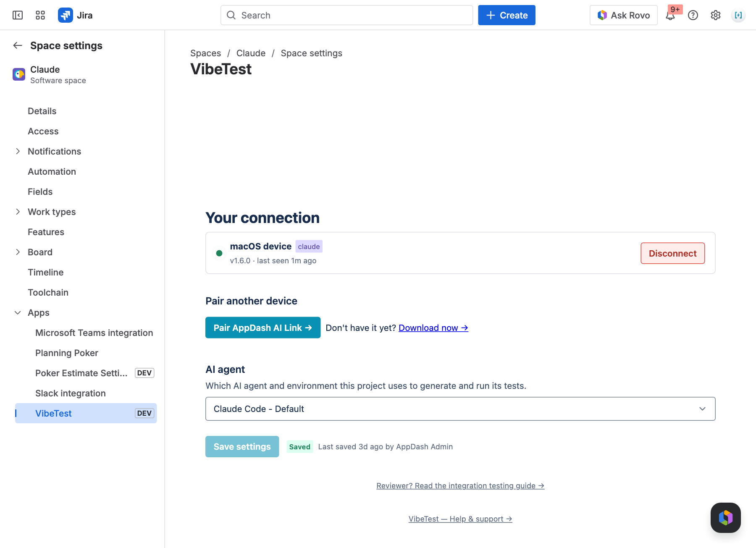Expand the Notifications section
Viewport: 756px width, 548px height.
click(18, 151)
